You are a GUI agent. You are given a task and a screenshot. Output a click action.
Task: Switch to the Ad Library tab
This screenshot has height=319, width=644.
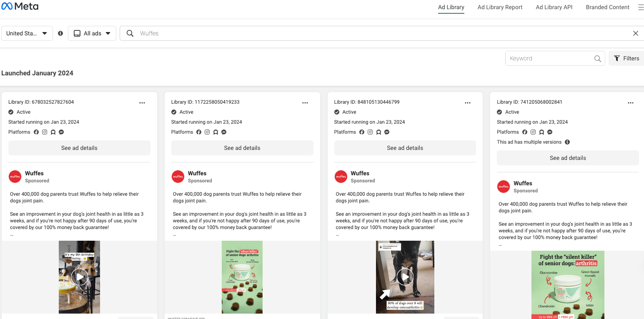[451, 7]
